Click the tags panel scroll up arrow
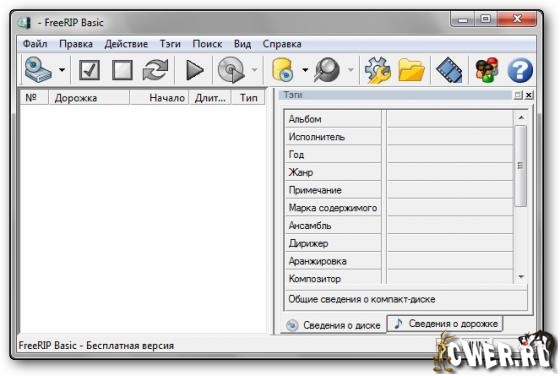This screenshot has height=376, width=560. [521, 117]
